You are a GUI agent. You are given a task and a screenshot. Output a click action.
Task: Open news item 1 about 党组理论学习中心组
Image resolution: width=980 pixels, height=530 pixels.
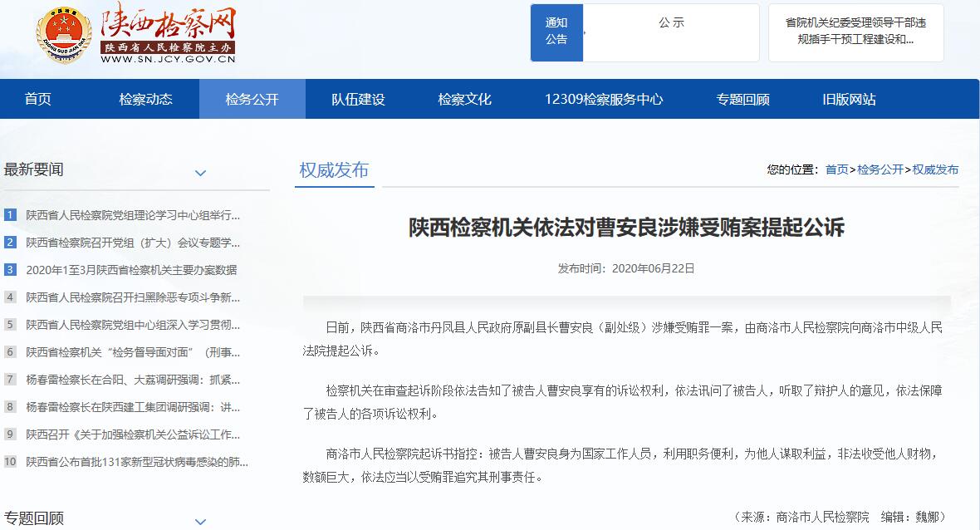(133, 215)
